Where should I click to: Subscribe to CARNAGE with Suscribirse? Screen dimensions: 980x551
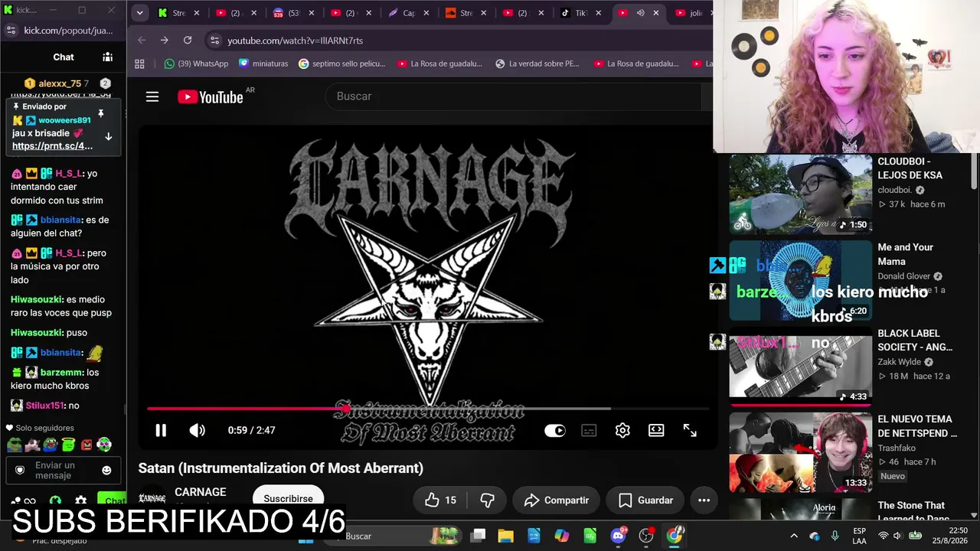point(288,498)
